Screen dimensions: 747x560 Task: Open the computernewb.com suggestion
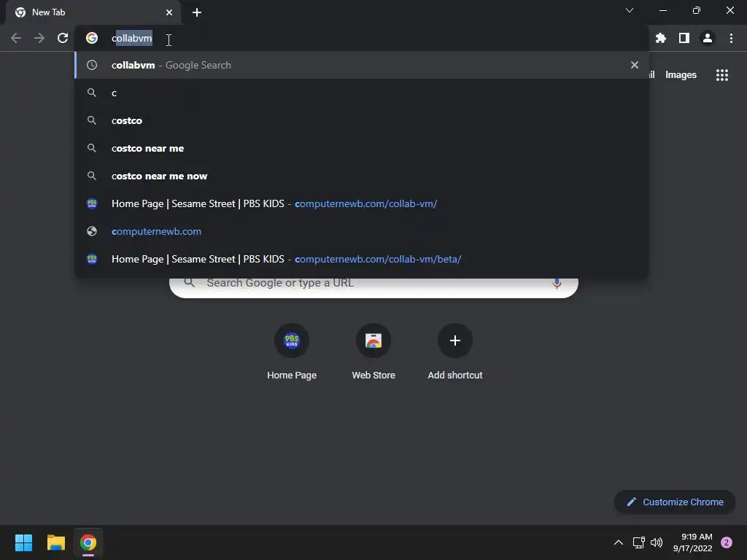[362, 231]
